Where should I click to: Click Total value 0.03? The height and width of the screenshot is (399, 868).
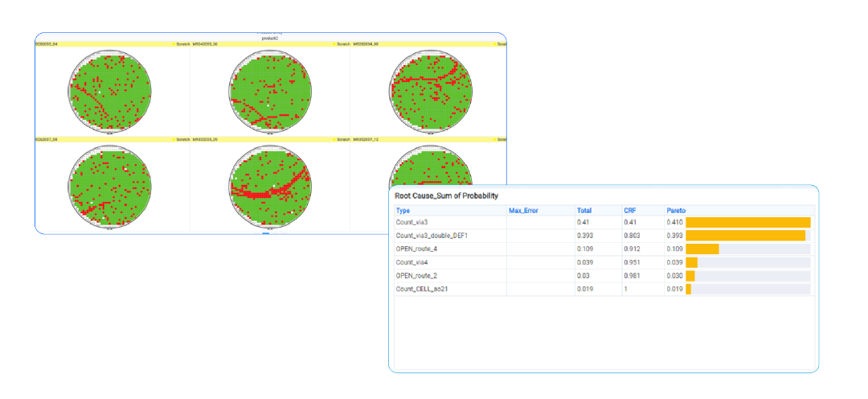click(x=583, y=275)
